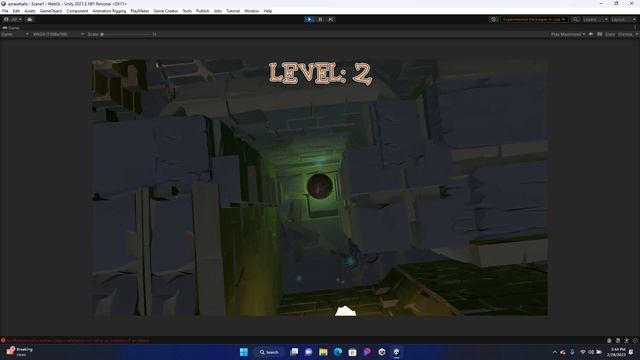Open the Tools menu

[187, 11]
